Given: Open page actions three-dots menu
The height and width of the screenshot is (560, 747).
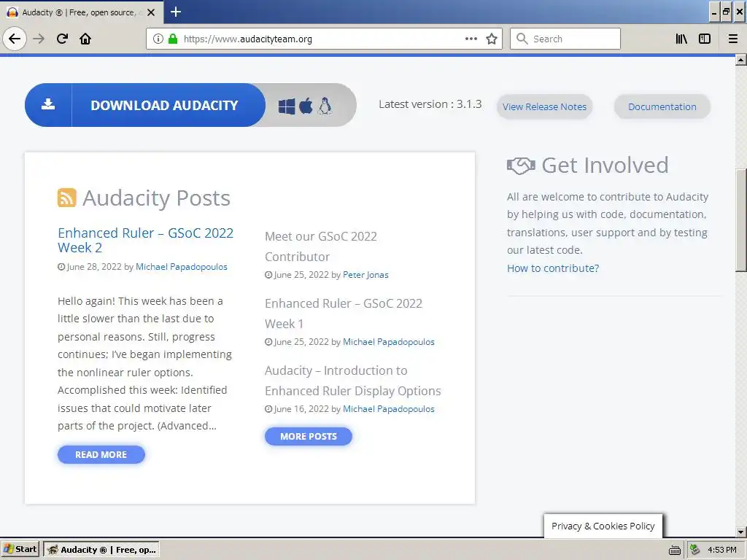Looking at the screenshot, I should [471, 39].
